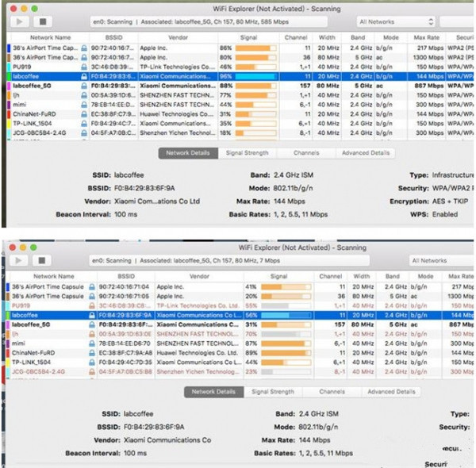This screenshot has width=476, height=468.
Task: Sort by Mode column in upper window
Action: coord(390,37)
